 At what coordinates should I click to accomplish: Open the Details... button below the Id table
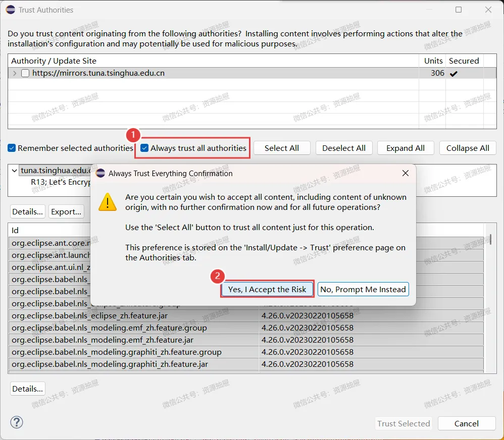(x=28, y=389)
